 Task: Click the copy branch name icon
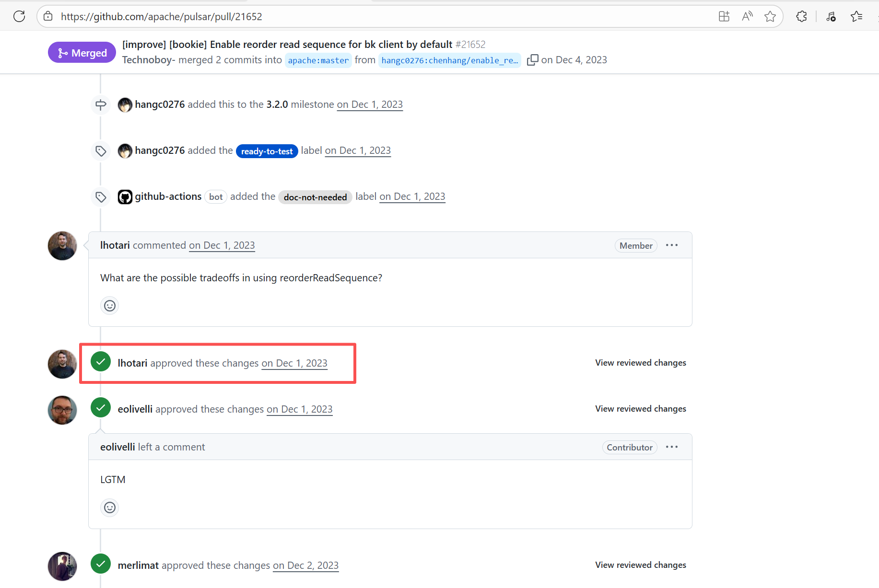click(x=532, y=60)
